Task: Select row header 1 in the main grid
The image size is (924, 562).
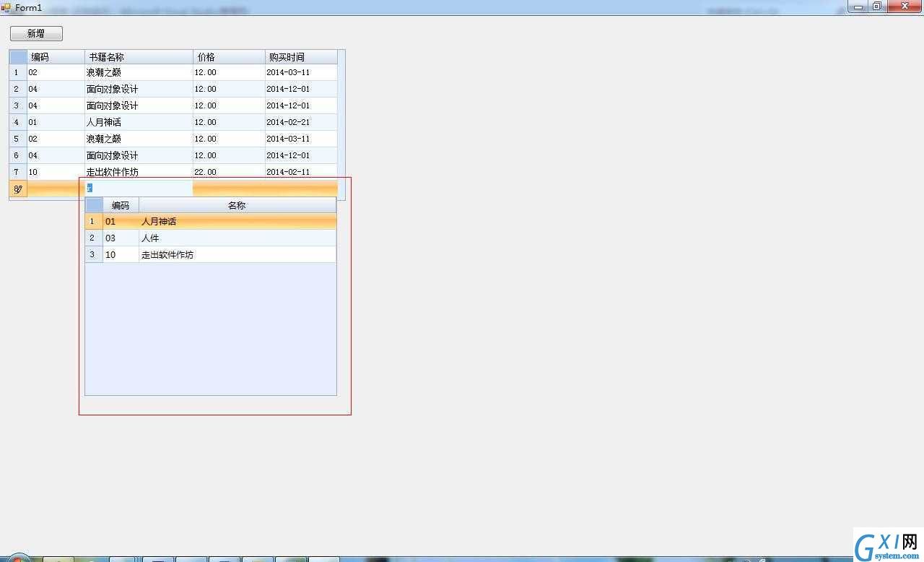Action: [18, 72]
